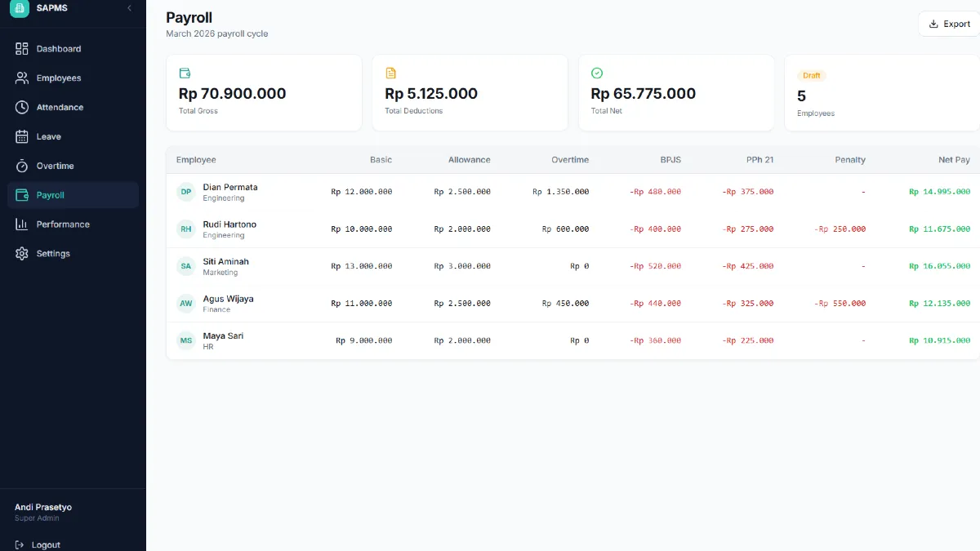Screen dimensions: 980x551
Task: Open the Overtime section
Action: [x=73, y=166]
